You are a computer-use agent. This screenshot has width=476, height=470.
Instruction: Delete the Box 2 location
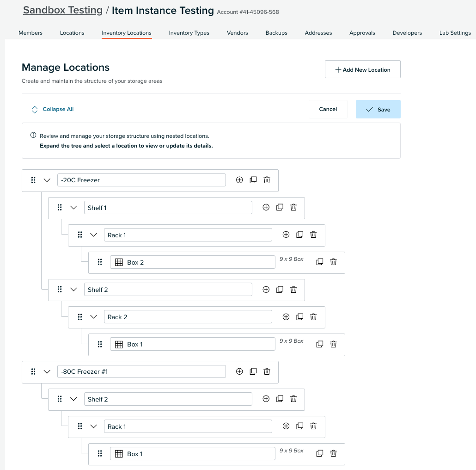333,262
